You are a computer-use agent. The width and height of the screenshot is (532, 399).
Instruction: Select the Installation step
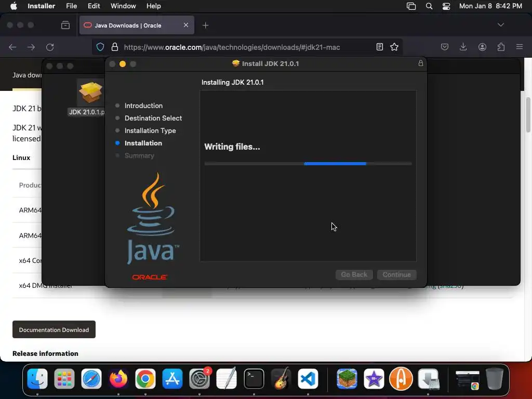tap(143, 143)
